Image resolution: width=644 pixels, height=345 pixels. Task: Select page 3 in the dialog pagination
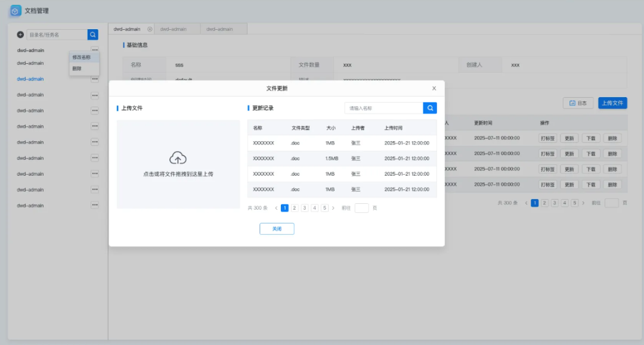pos(306,207)
